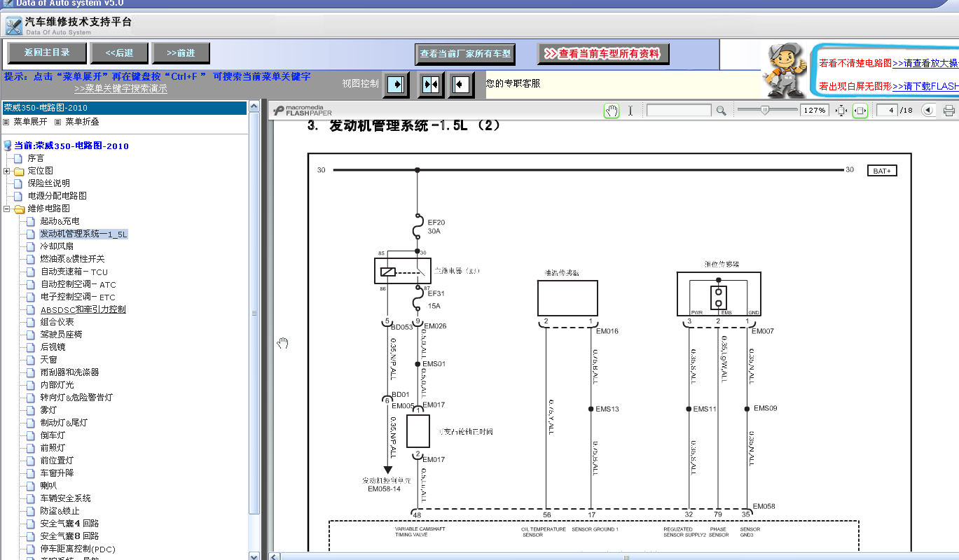Image resolution: width=959 pixels, height=560 pixels.
Task: Click the middle view control icon
Action: point(431,85)
